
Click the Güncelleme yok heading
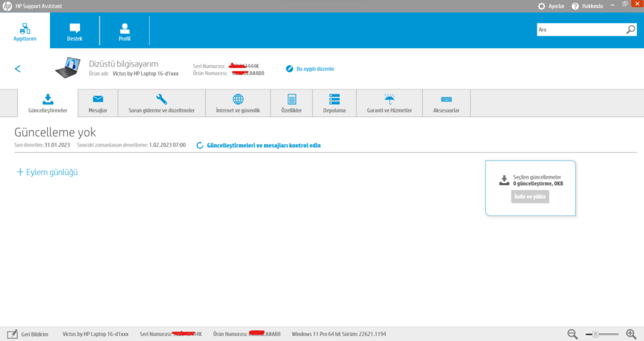coord(55,132)
